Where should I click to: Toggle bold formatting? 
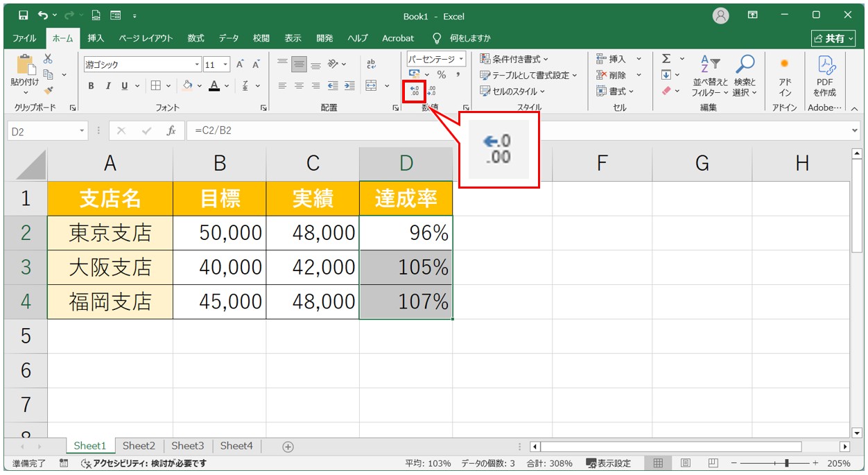pyautogui.click(x=92, y=86)
